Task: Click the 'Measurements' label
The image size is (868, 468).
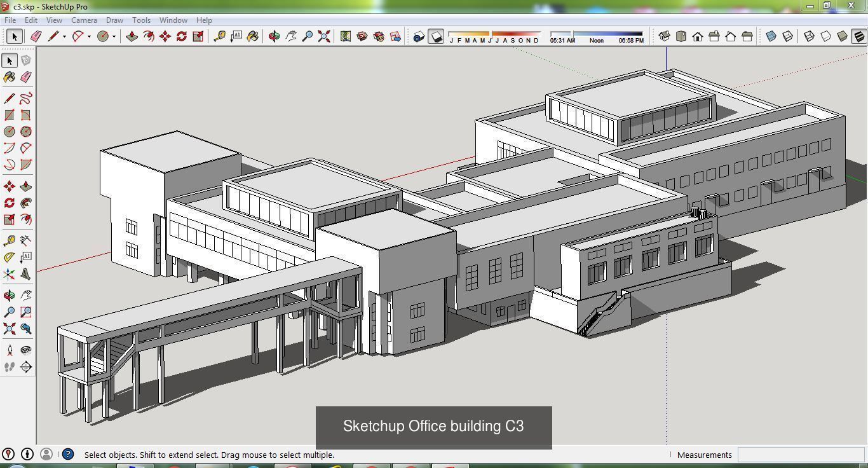Action: point(704,455)
